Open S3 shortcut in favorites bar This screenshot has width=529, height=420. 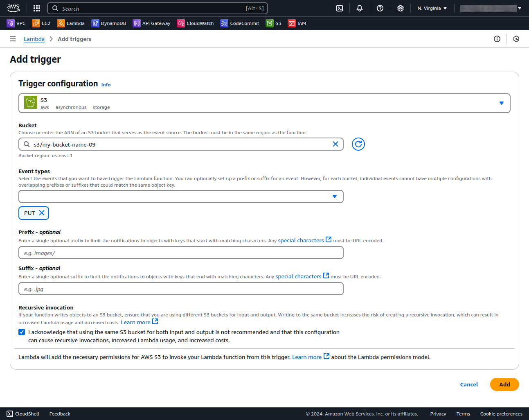click(x=274, y=23)
